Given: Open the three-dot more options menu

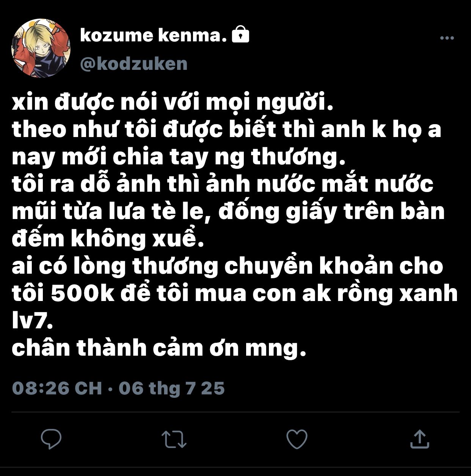Looking at the screenshot, I should coord(447,38).
